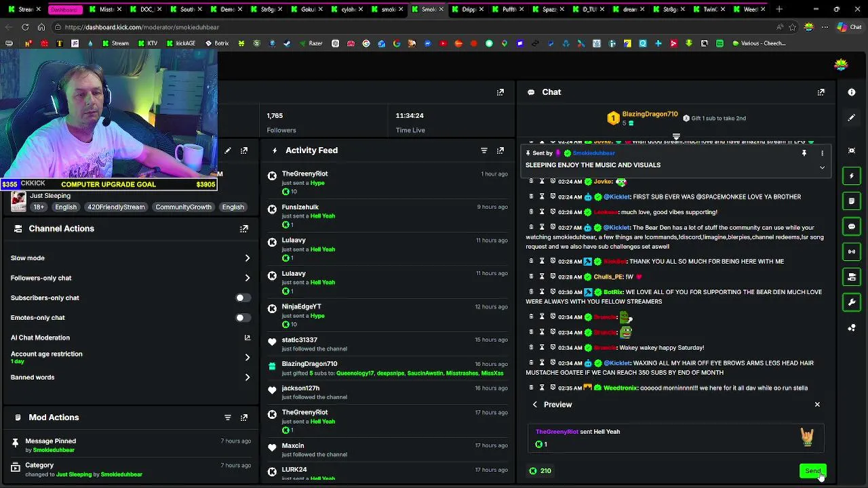This screenshot has width=868, height=488.
Task: Click the leaderboard collapse handle above chat
Action: (x=676, y=137)
